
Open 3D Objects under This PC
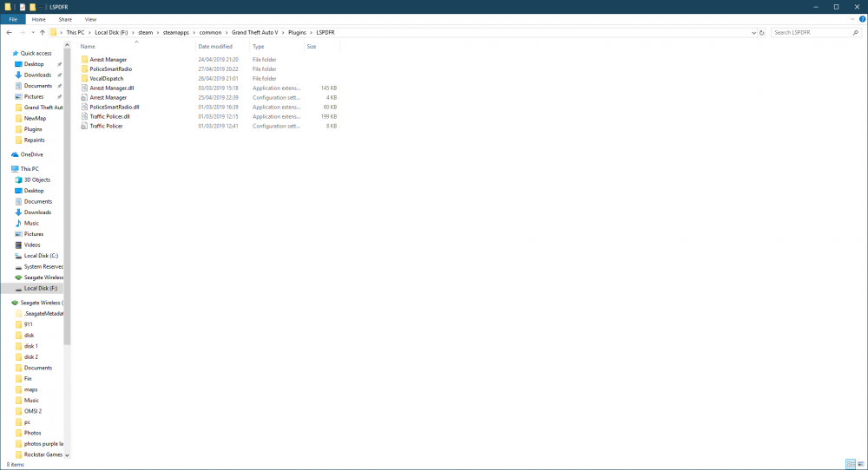tap(37, 180)
